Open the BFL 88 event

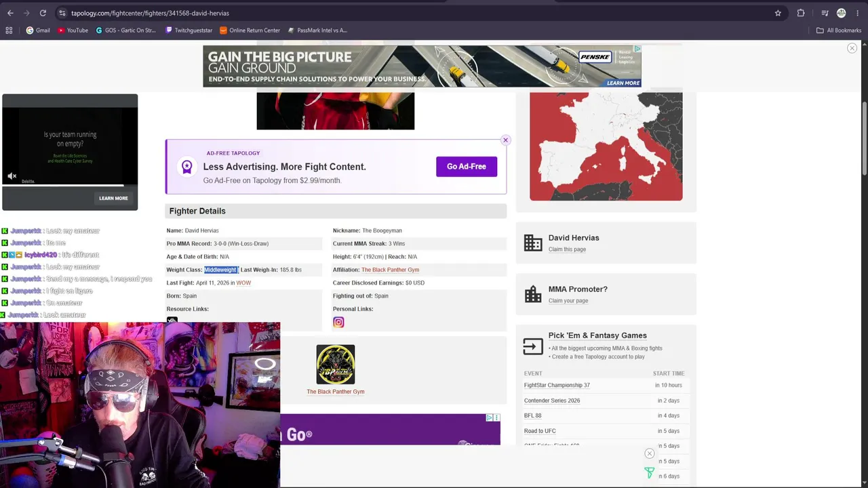coord(533,416)
